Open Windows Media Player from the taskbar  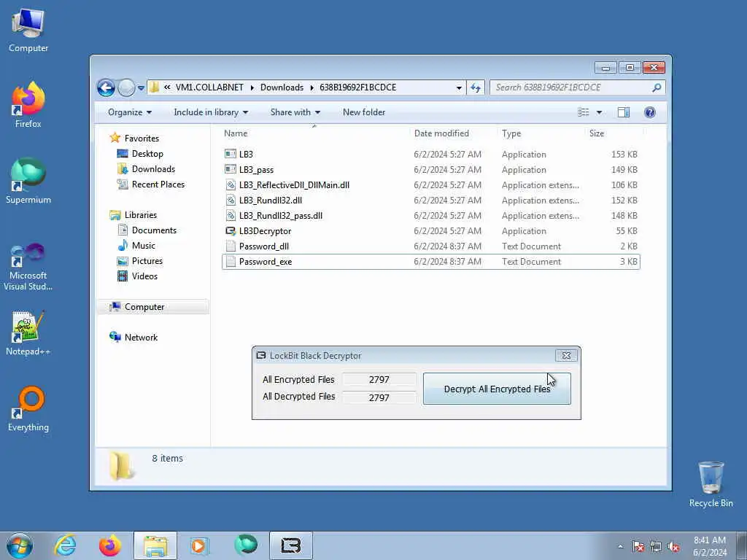[198, 545]
